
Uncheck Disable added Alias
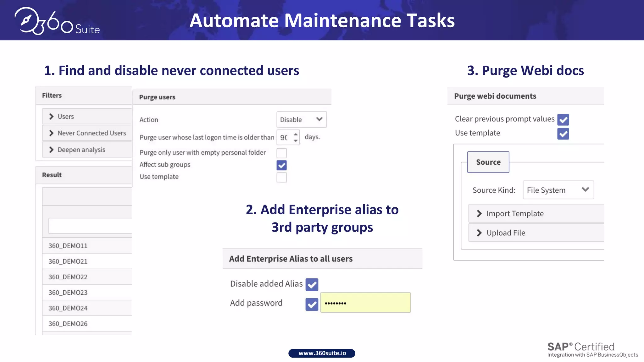pos(312,284)
